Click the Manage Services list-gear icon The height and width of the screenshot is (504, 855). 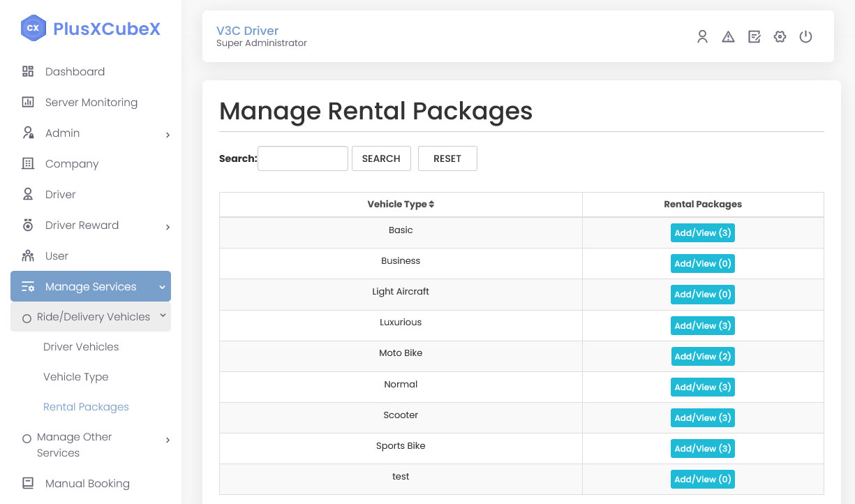pyautogui.click(x=28, y=287)
